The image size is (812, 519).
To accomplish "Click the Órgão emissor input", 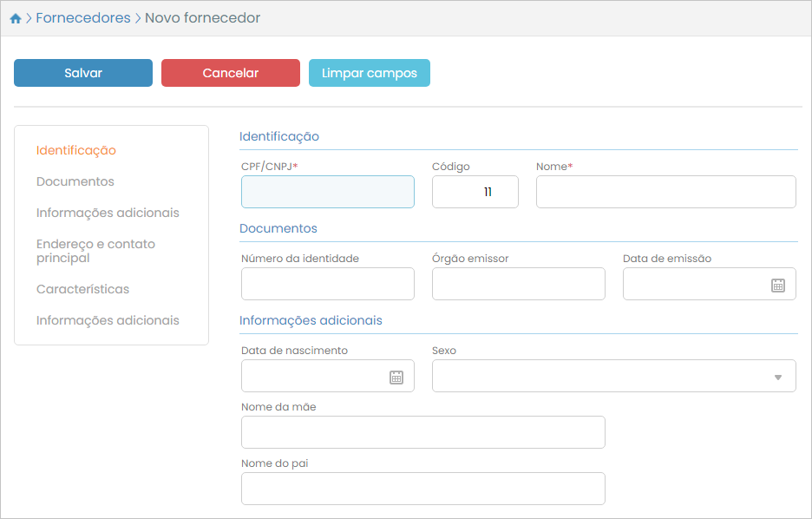I will point(519,284).
